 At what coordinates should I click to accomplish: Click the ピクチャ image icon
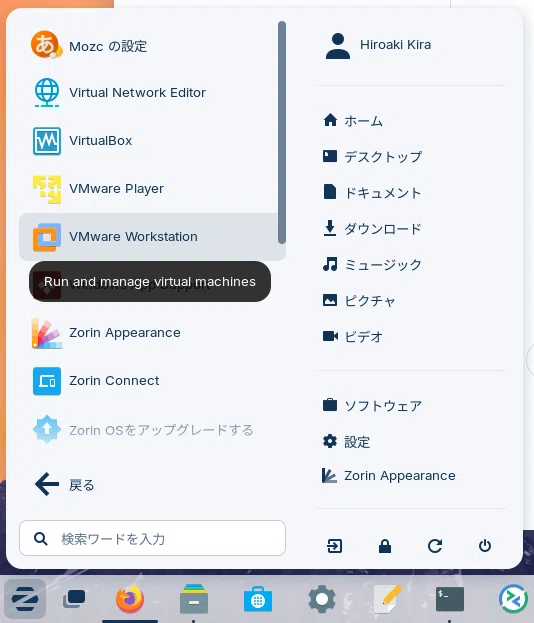click(330, 300)
